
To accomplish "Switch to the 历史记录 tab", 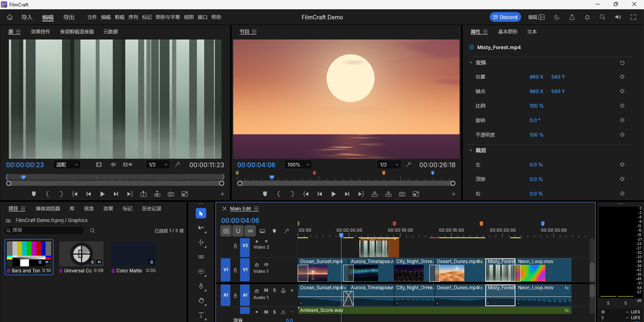I will click(151, 209).
